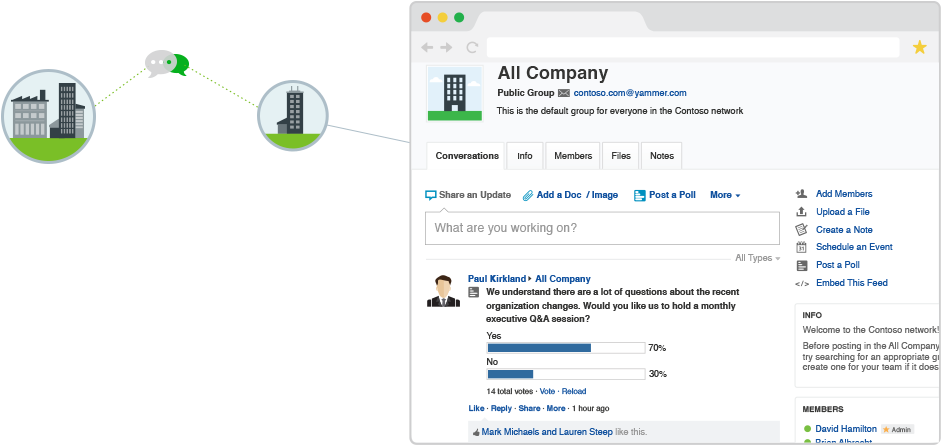Click the yellow bookmark star
Screen dimensions: 941x445
tap(919, 47)
